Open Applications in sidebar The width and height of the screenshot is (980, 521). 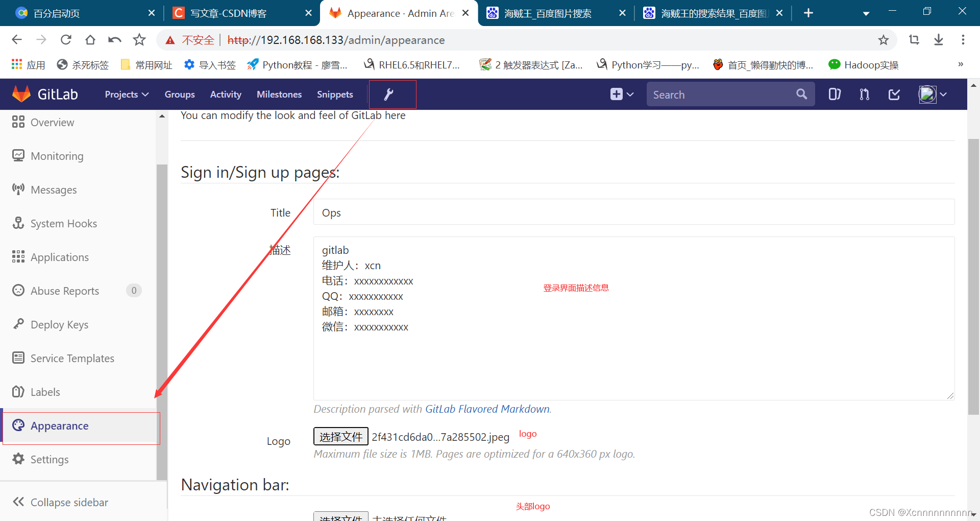point(51,257)
